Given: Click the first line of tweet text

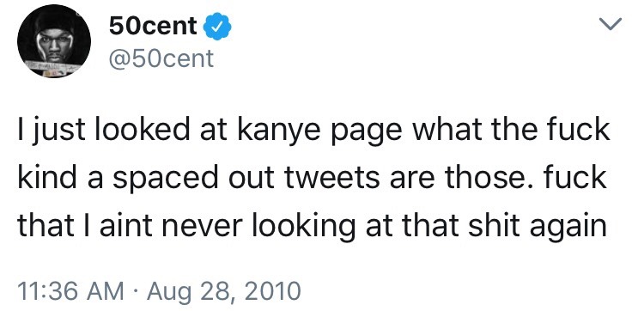Looking at the screenshot, I should click(313, 131).
